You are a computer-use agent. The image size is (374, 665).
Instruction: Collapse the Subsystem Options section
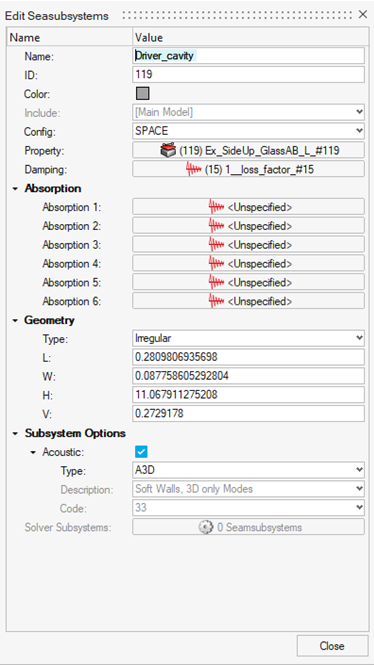15,434
